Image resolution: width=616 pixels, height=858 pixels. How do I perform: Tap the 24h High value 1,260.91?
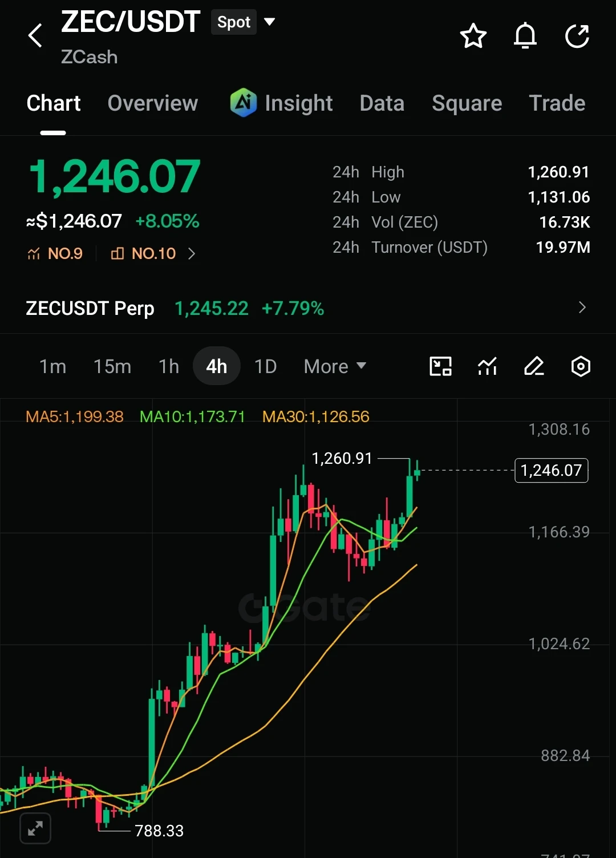click(x=559, y=172)
